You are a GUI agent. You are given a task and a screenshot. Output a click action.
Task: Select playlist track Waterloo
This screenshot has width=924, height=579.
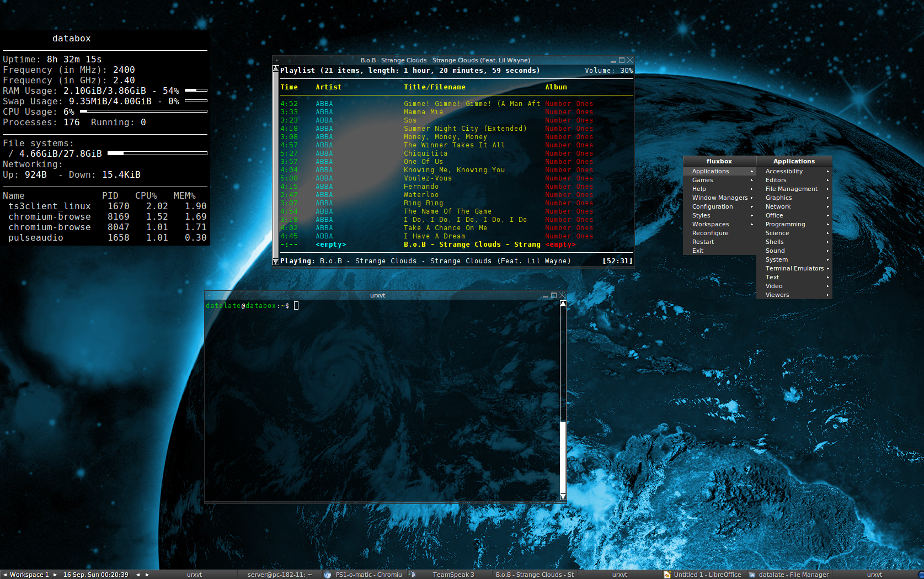456,195
